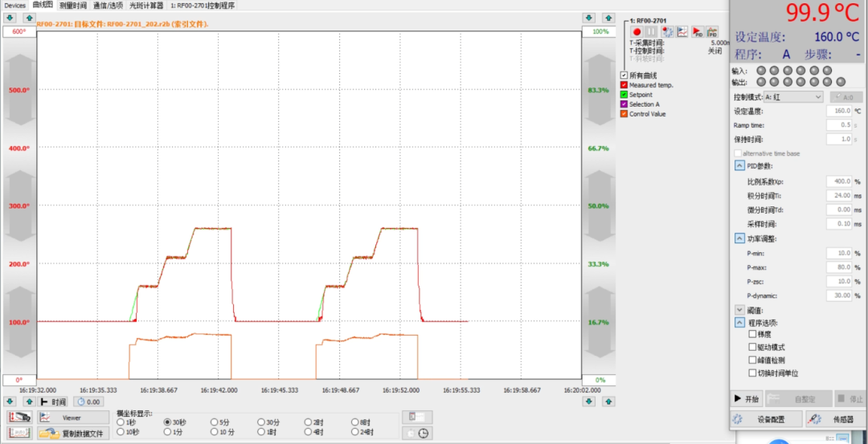The image size is (868, 444).
Task: Click top-right green up arrow above percent axis
Action: coord(608,18)
